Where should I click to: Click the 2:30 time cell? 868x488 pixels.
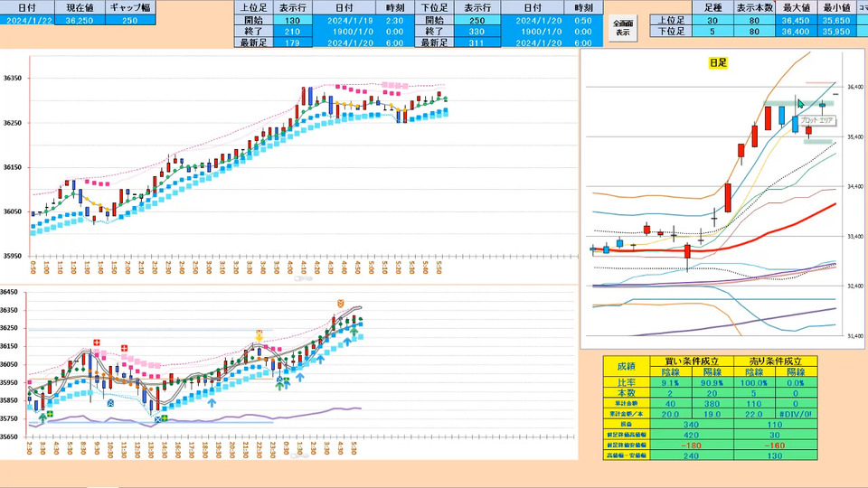395,21
